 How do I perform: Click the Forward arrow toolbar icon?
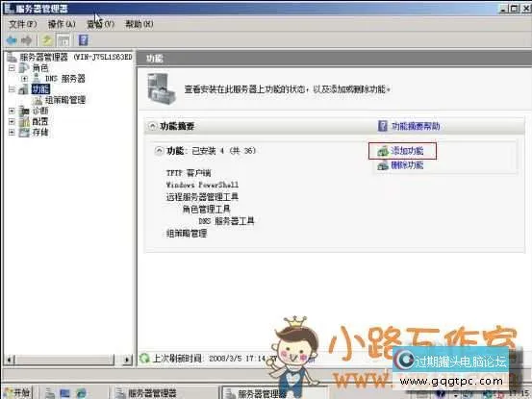[27, 40]
